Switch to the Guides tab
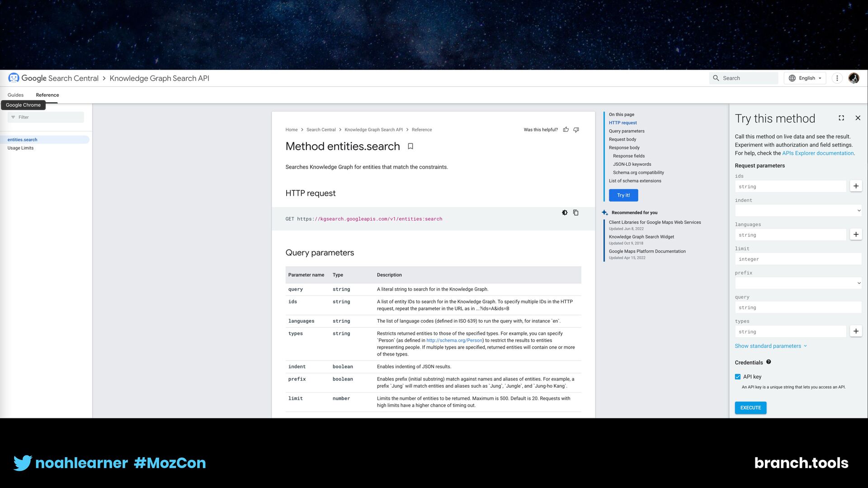 [x=15, y=95]
